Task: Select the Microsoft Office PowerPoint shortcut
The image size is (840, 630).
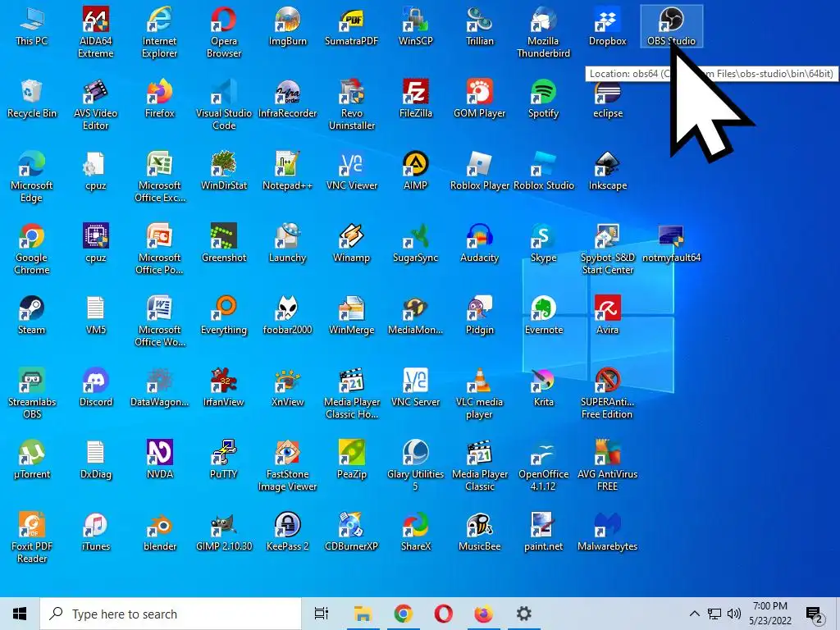Action: 160,249
